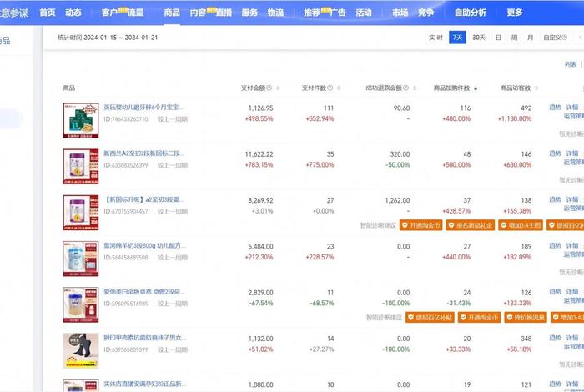Sort table by 成功退款金额 arrows
The image size is (584, 392).
pyautogui.click(x=415, y=88)
